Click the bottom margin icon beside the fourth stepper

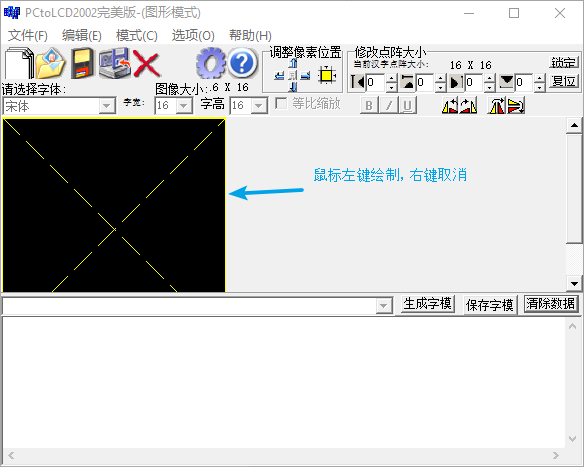click(506, 82)
